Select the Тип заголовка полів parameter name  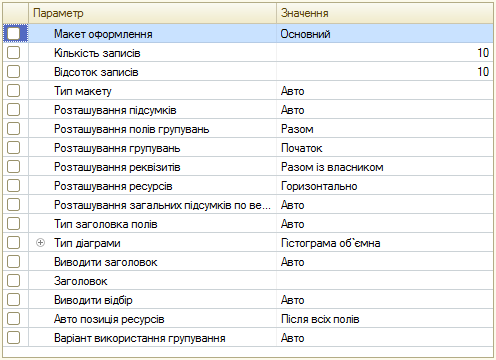point(105,224)
